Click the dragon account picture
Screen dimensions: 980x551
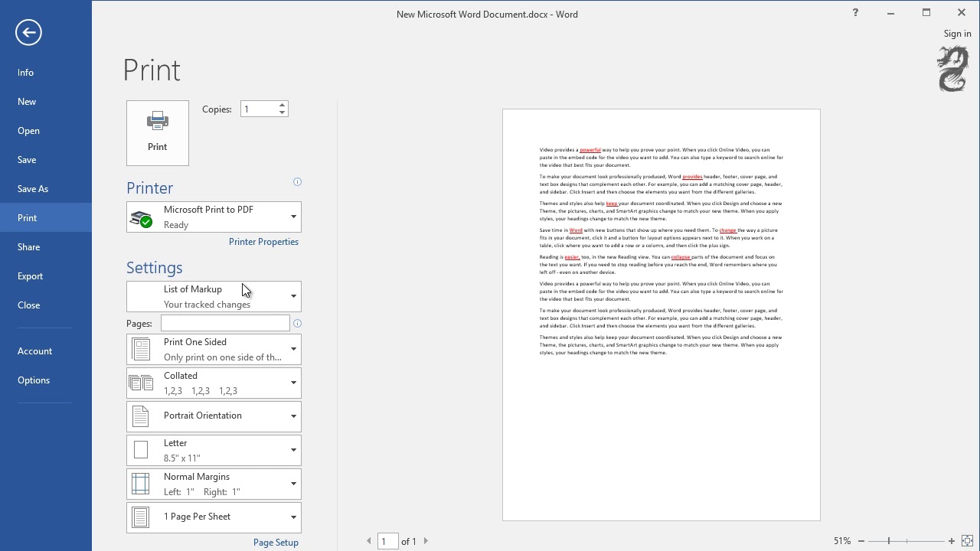(x=953, y=69)
